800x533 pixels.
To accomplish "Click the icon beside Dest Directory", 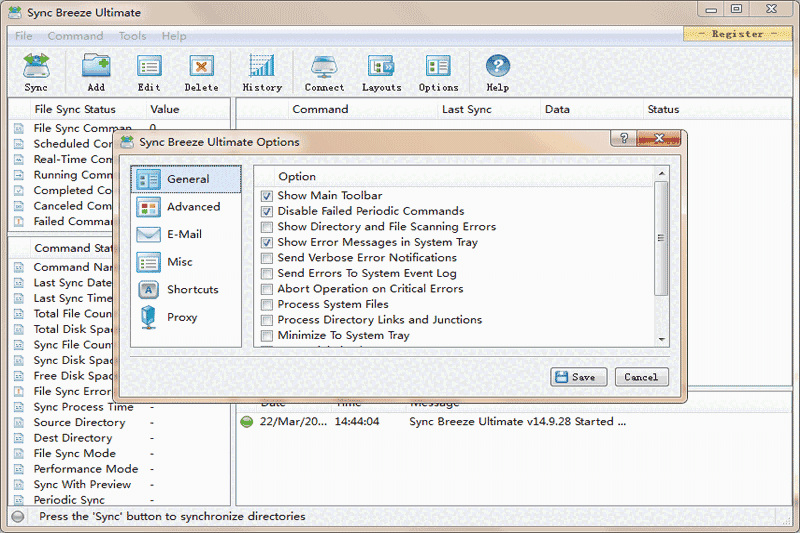I will pos(19,438).
